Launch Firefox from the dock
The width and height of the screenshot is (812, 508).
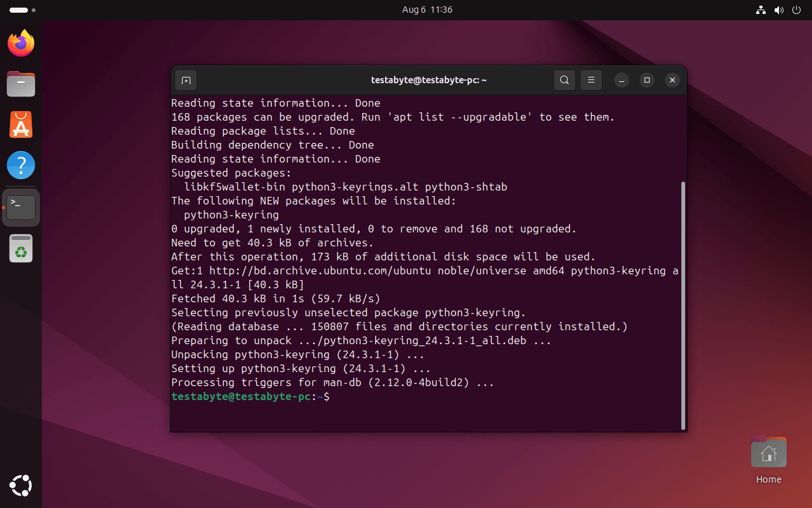click(20, 43)
